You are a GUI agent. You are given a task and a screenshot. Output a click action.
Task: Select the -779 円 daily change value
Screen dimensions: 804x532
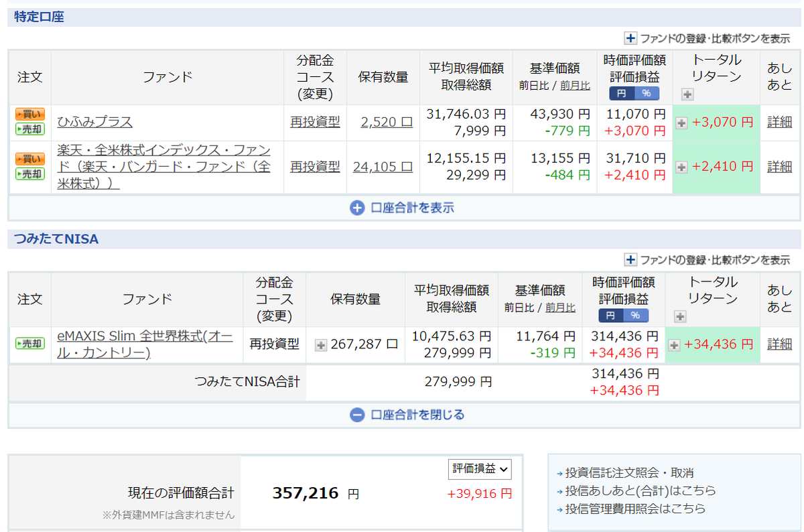(567, 131)
